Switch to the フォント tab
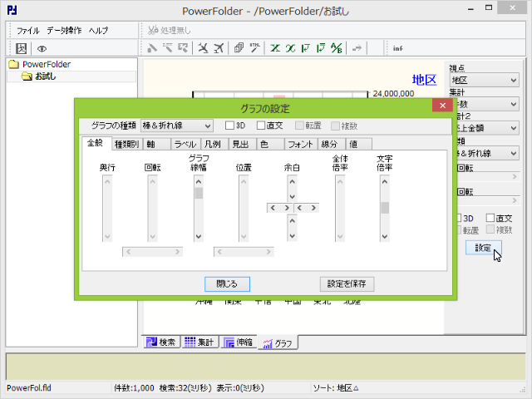The image size is (532, 399). 301,144
